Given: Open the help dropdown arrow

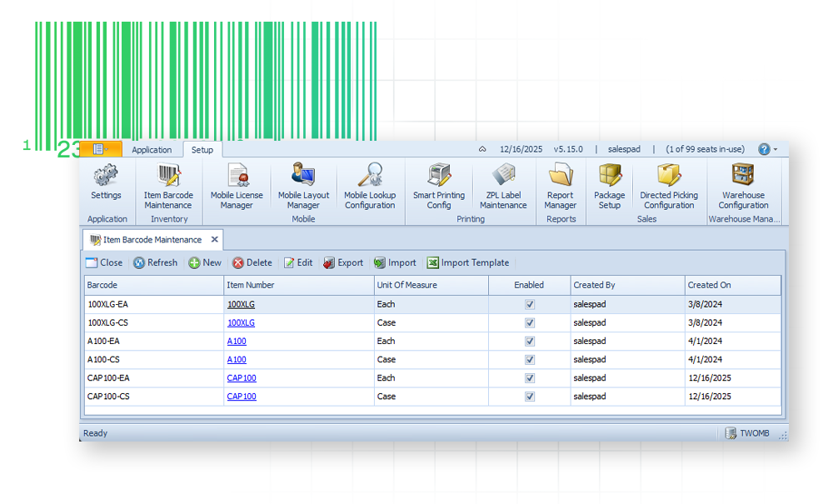Looking at the screenshot, I should tap(776, 149).
